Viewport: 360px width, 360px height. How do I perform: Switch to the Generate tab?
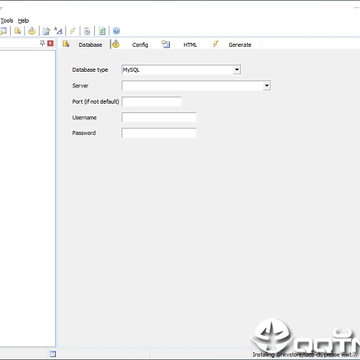[235, 44]
